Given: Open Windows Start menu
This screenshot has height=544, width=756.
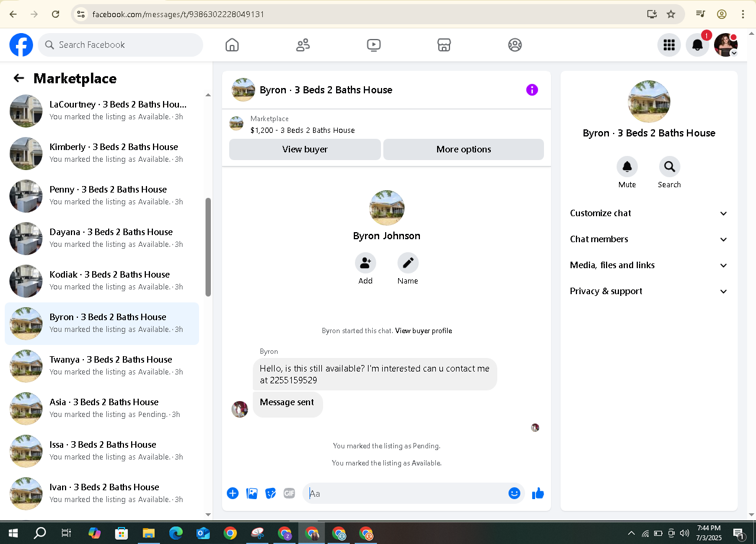Looking at the screenshot, I should 13,533.
